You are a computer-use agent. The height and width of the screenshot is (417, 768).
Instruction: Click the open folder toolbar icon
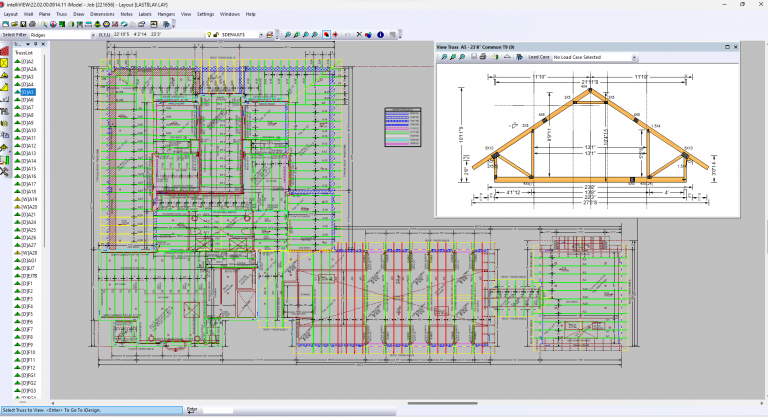(x=15, y=24)
